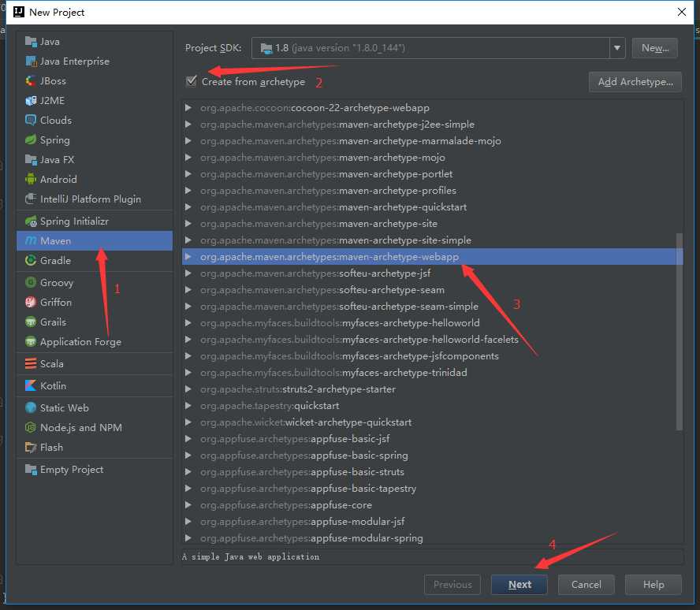Click the Help button
The image size is (700, 610).
(653, 585)
